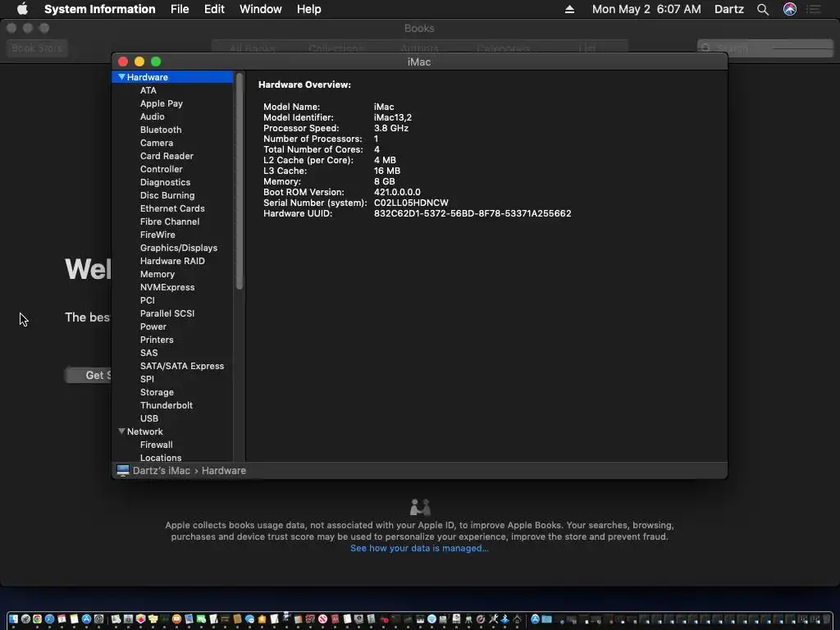
Task: Click Hardware in the bottom path bar
Action: 223,470
